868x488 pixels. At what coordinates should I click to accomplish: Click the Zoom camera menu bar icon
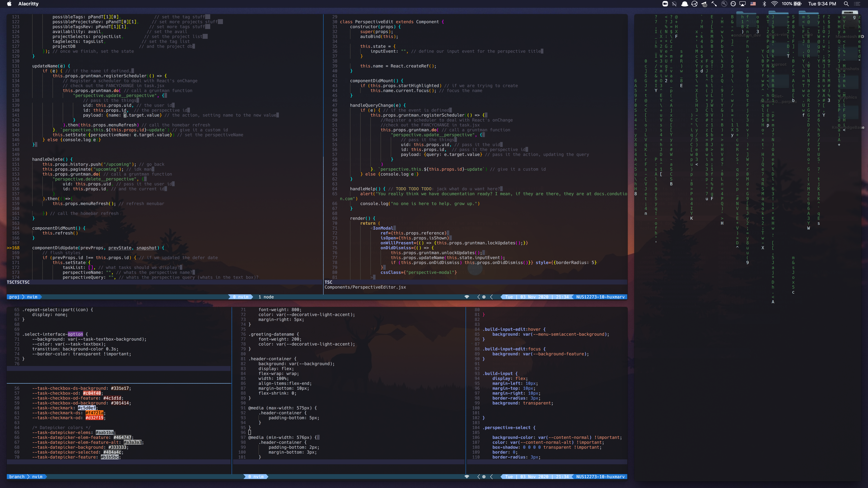pyautogui.click(x=665, y=4)
